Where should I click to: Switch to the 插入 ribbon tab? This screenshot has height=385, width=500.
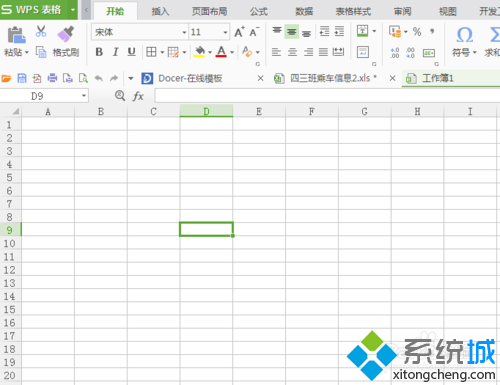click(x=160, y=12)
